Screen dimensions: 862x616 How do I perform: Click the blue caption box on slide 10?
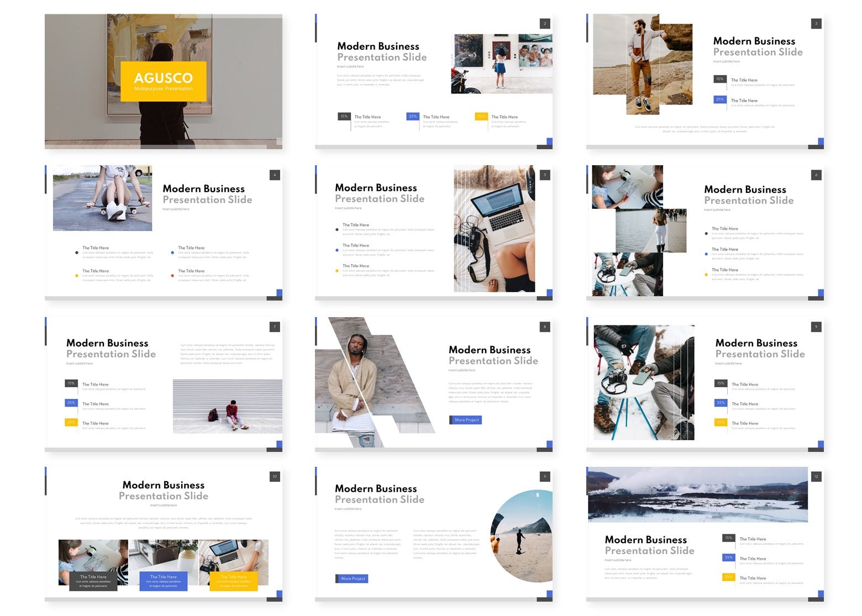(164, 581)
